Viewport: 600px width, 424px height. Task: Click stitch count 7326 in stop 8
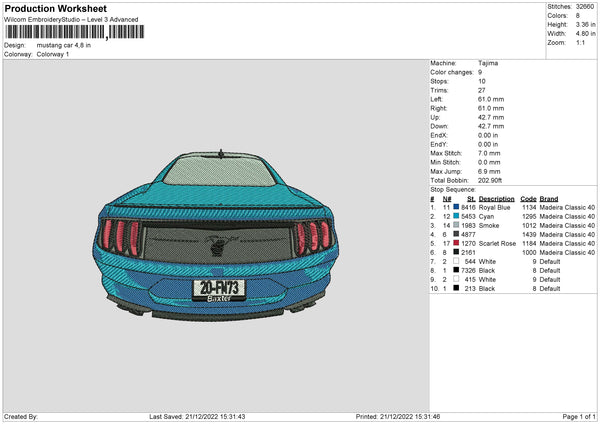point(468,271)
